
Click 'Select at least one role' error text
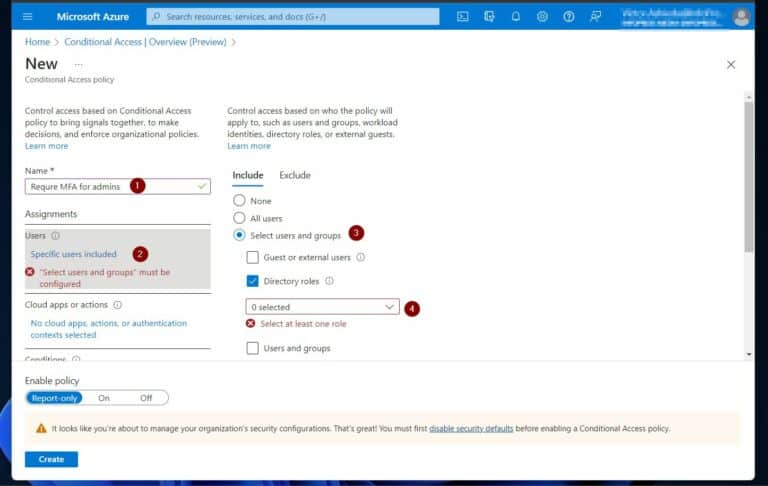(x=303, y=324)
